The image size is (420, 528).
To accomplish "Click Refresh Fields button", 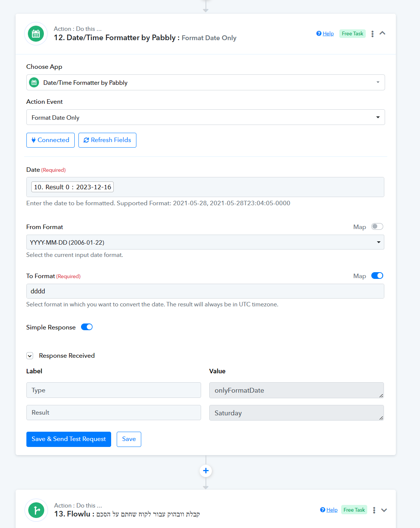I will (x=107, y=140).
